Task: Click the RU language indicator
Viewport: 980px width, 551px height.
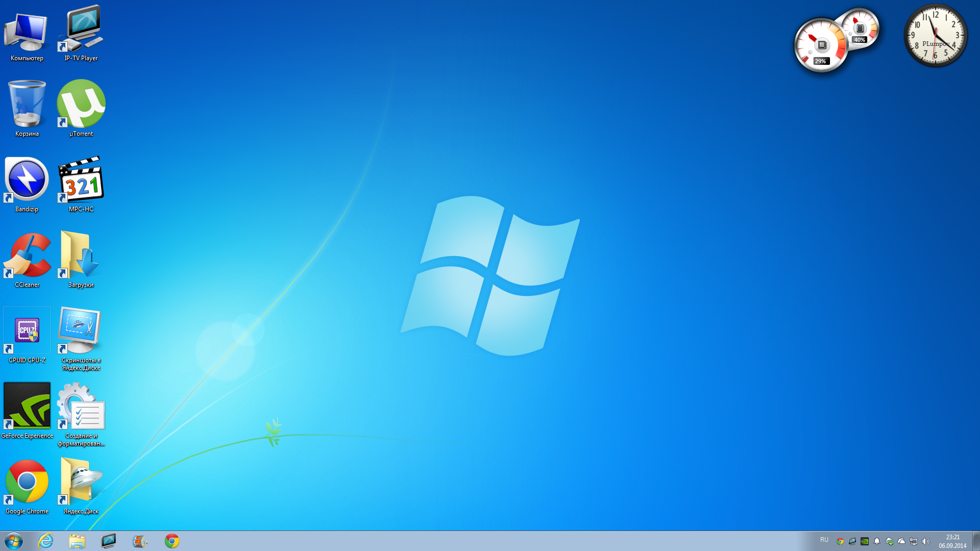Action: (824, 540)
